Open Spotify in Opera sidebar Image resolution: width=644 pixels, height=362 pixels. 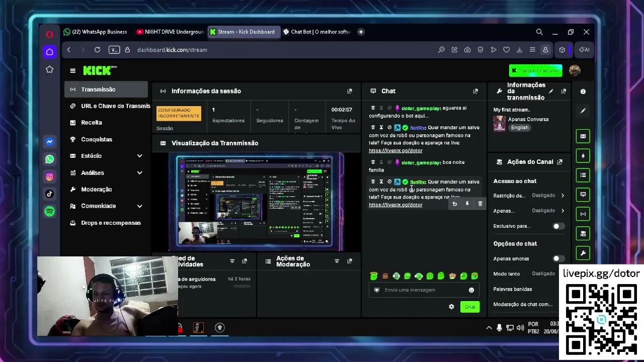(49, 211)
